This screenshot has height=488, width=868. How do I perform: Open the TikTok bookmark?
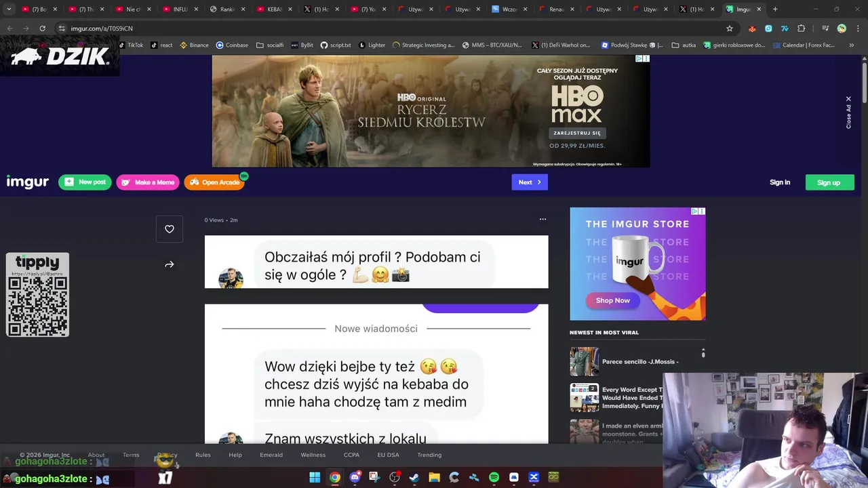[130, 45]
